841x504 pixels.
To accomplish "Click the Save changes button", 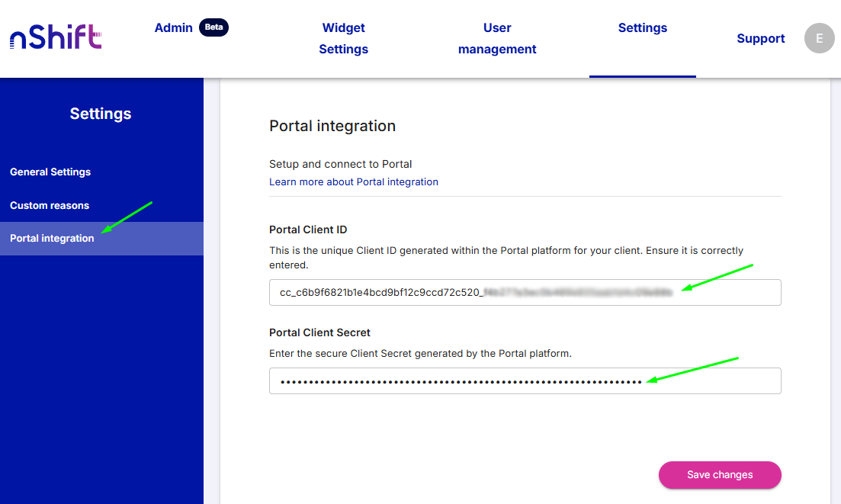I will [x=720, y=474].
